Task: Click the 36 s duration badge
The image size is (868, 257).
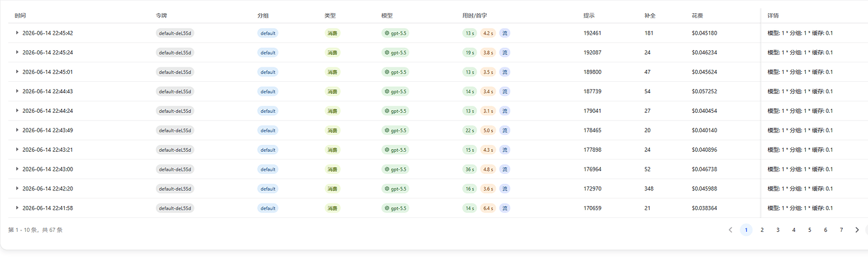Action: point(469,169)
